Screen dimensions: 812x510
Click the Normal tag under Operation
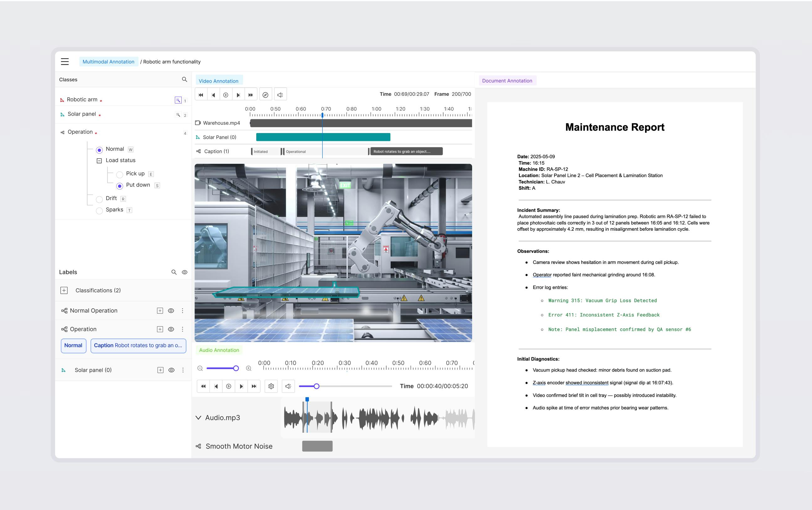point(73,346)
